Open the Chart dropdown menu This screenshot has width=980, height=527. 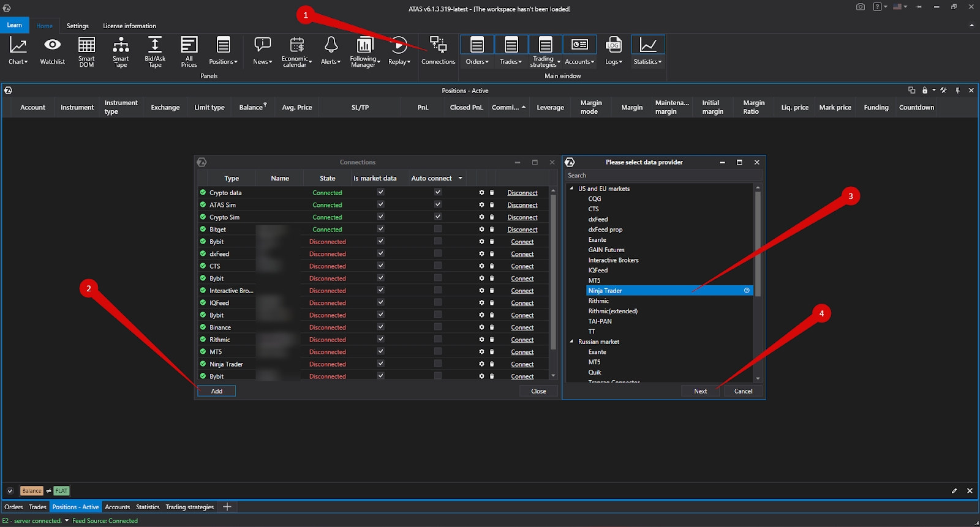pyautogui.click(x=18, y=51)
